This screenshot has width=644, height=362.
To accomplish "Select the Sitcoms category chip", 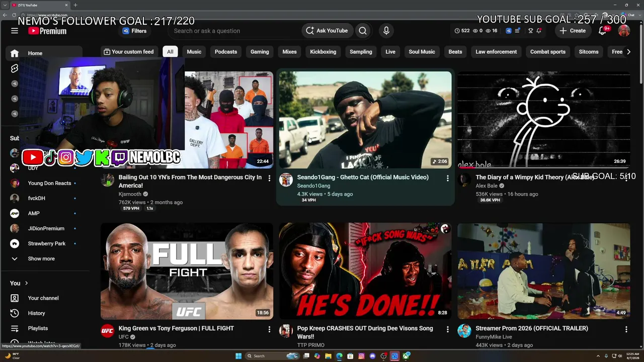I will [x=589, y=52].
